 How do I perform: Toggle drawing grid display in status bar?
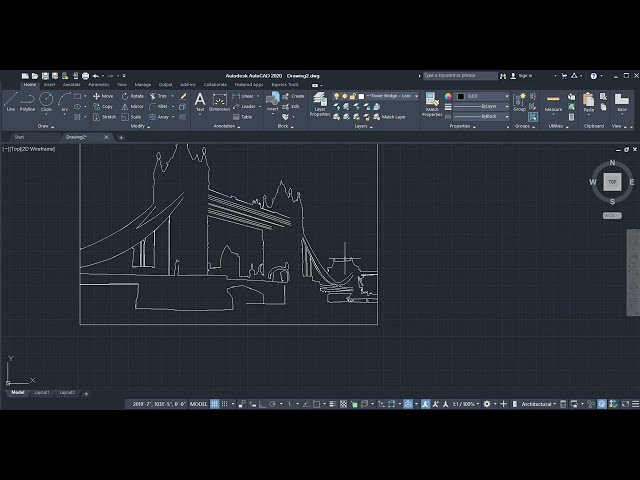(215, 404)
